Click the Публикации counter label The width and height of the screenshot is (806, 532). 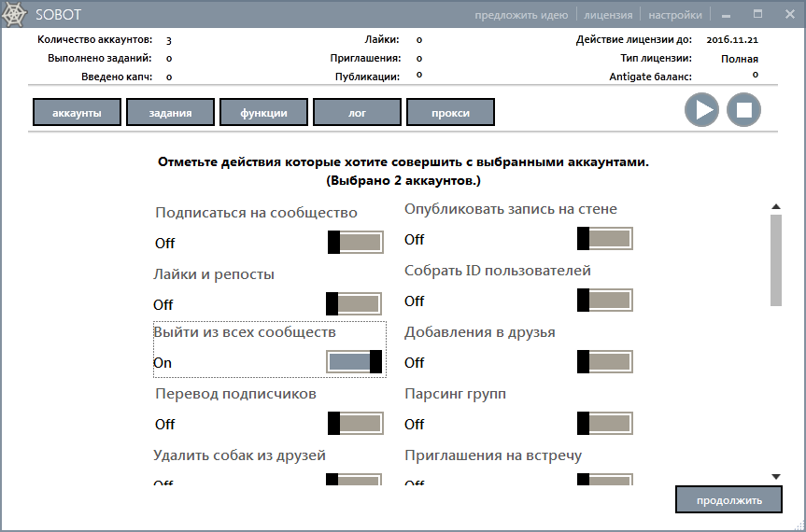[x=368, y=77]
